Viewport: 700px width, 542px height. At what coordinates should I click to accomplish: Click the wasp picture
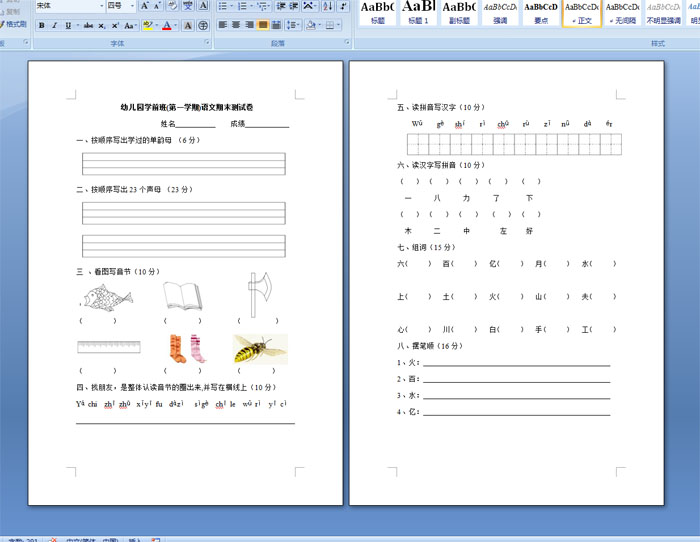point(260,349)
